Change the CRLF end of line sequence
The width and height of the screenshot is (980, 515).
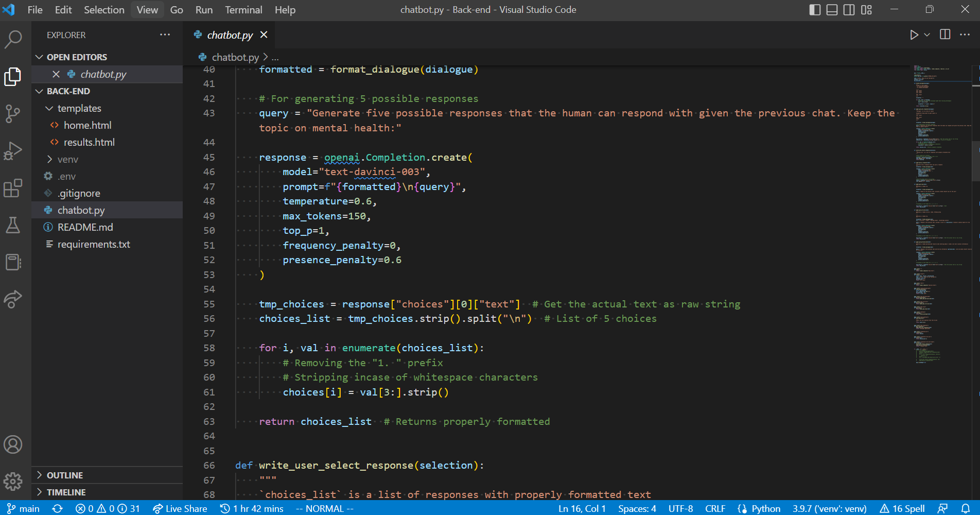pyautogui.click(x=715, y=508)
